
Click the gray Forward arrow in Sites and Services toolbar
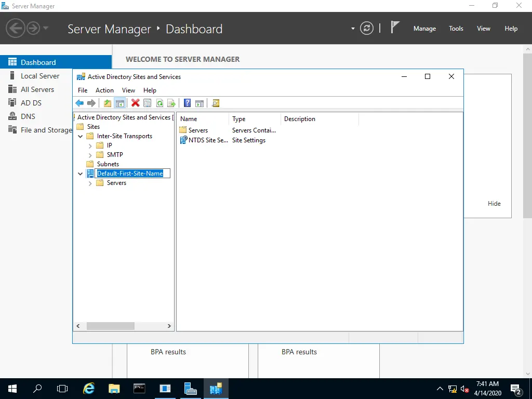(91, 103)
